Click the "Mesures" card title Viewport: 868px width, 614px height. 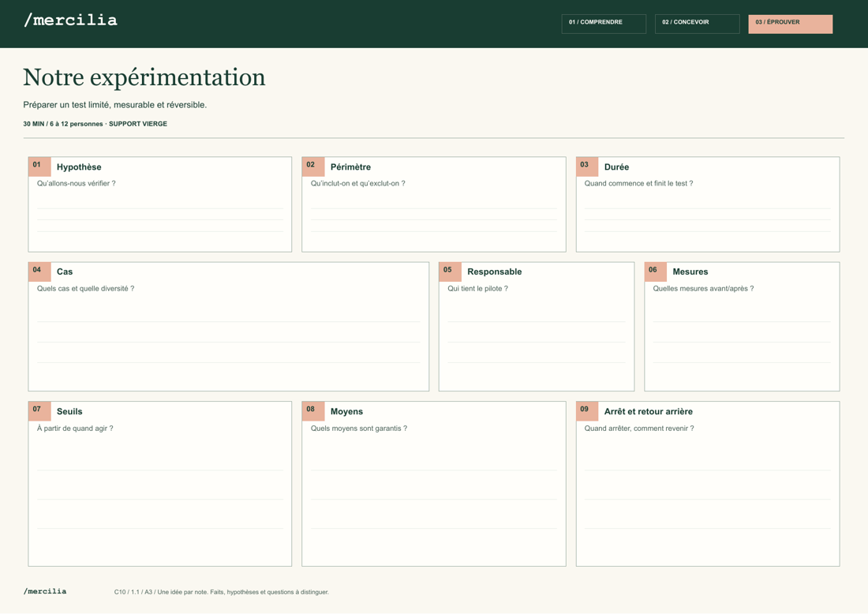point(690,271)
